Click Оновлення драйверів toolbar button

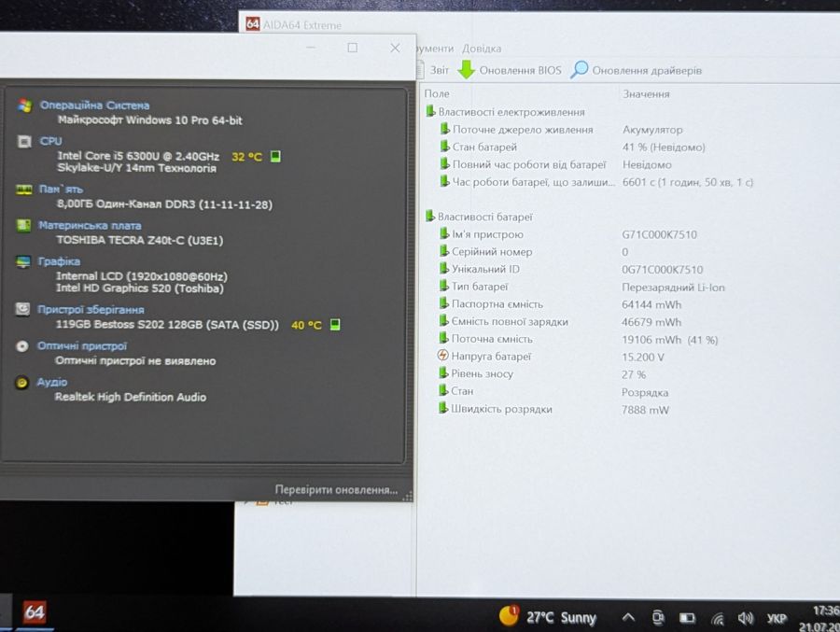[x=636, y=70]
